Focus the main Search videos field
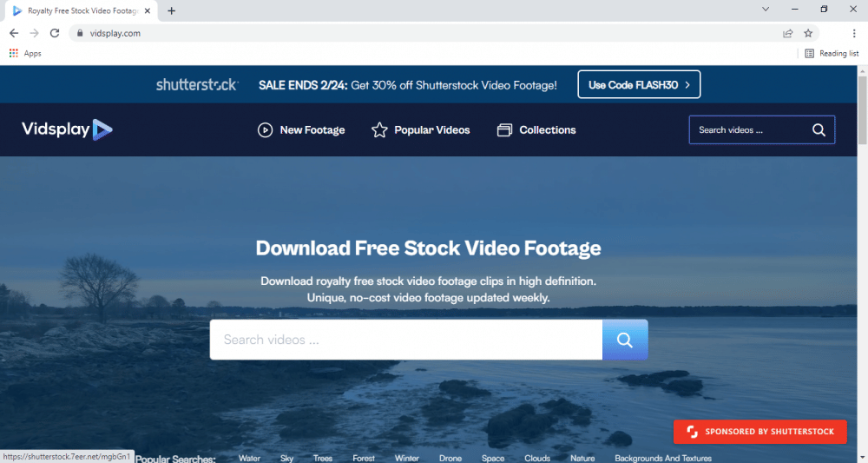 point(405,340)
